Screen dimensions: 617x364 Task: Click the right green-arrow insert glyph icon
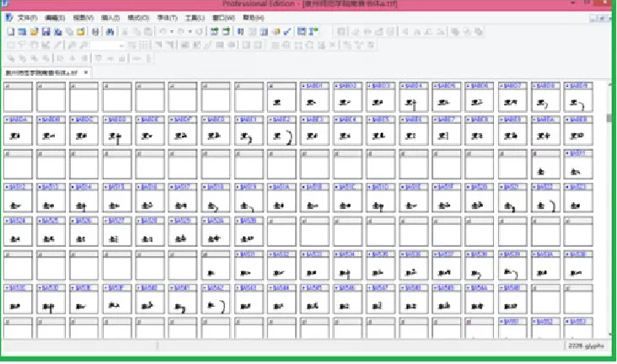point(226,32)
